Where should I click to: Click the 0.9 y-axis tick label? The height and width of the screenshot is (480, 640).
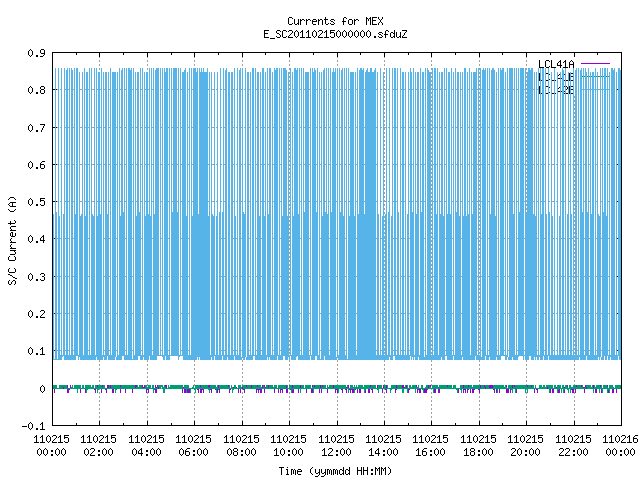[x=36, y=53]
